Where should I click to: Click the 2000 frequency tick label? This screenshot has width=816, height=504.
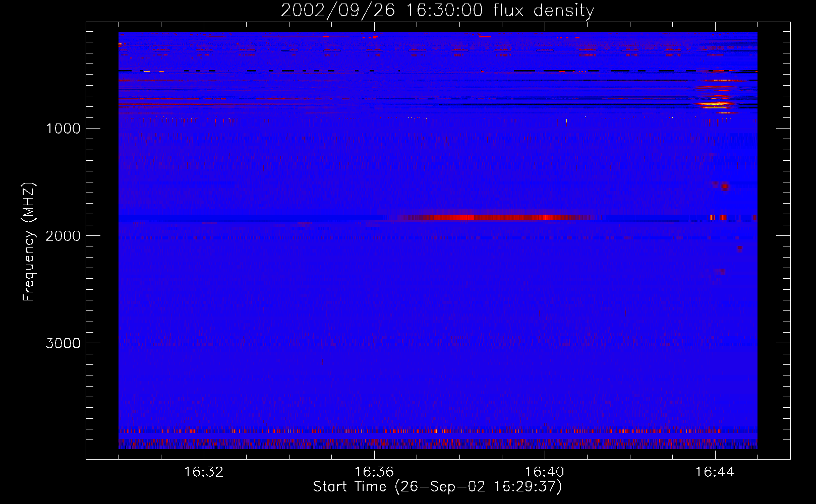[x=63, y=236]
